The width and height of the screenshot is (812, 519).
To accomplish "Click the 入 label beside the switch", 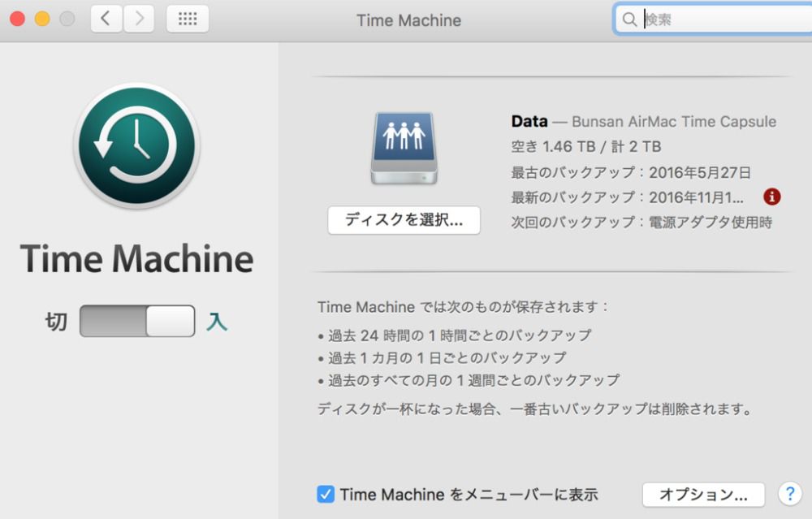I will coord(217,322).
